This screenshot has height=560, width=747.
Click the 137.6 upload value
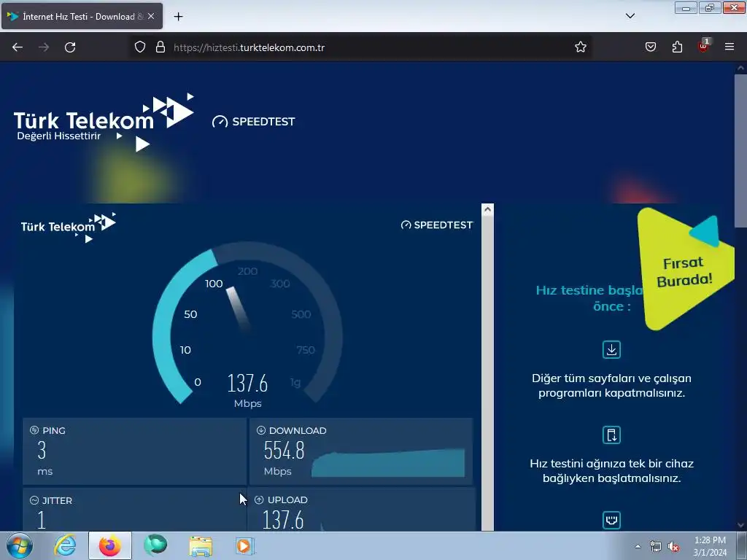tap(283, 520)
